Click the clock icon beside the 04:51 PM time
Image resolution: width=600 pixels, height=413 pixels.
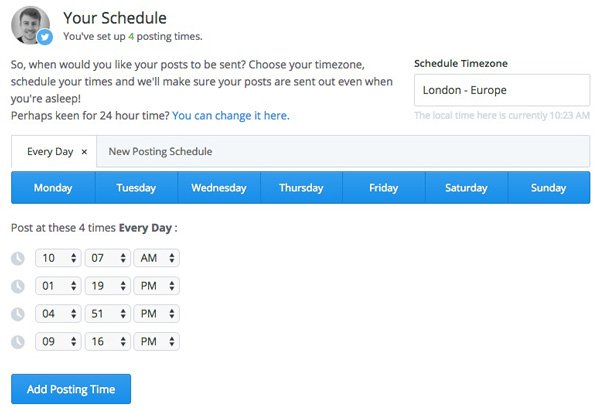18,314
